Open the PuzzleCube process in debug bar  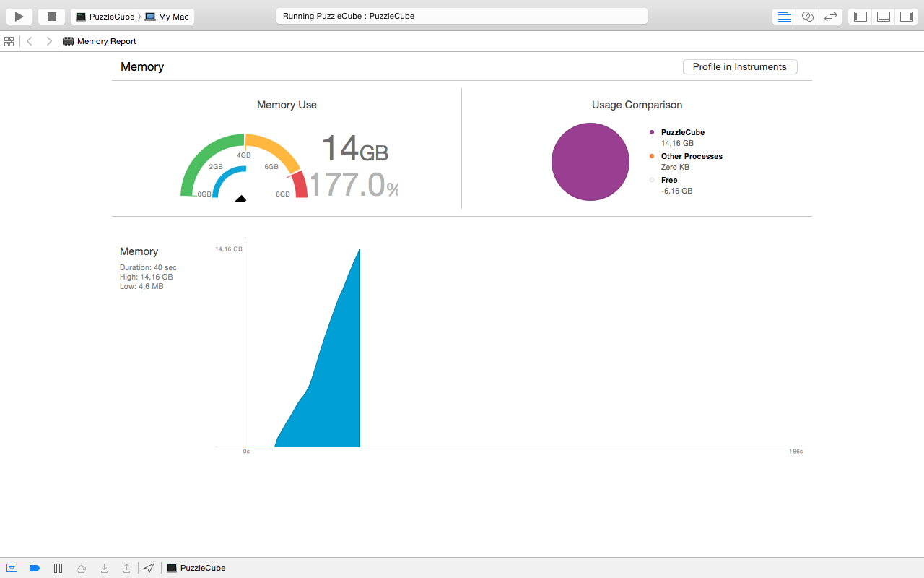point(196,568)
